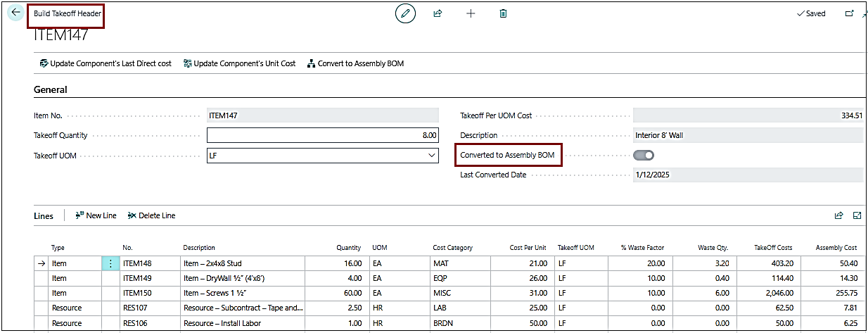Click Delete Line action

point(151,215)
